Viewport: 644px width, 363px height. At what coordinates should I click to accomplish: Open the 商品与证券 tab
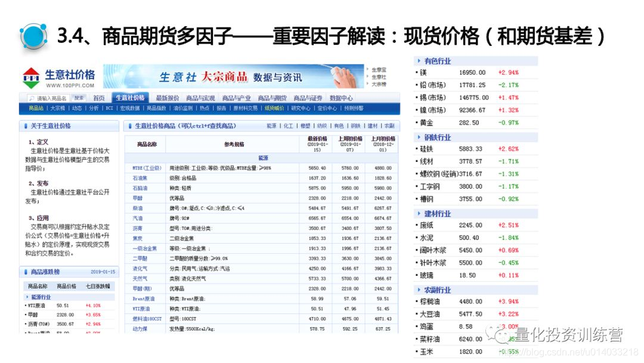pyautogui.click(x=308, y=98)
